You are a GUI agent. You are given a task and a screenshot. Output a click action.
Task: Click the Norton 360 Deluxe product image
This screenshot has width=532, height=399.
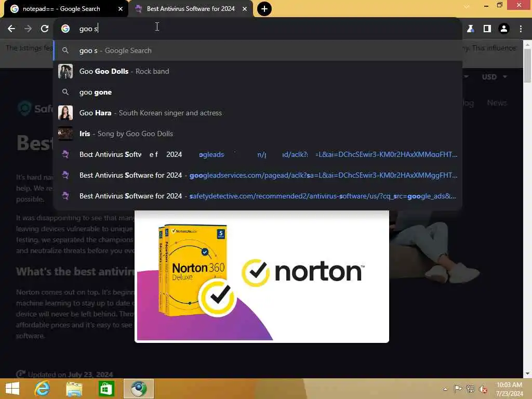tap(197, 271)
